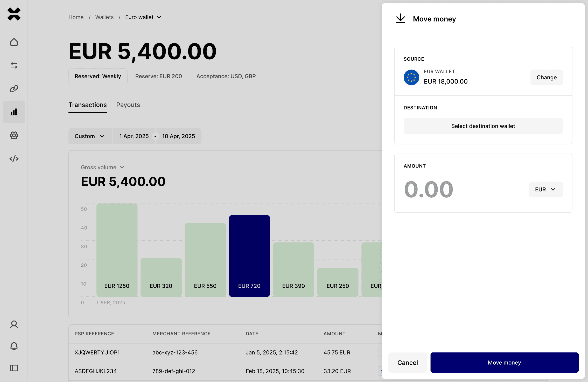Screen dimensions: 588x382
Task: Click the dark blue EUR 720 bar
Action: click(249, 255)
